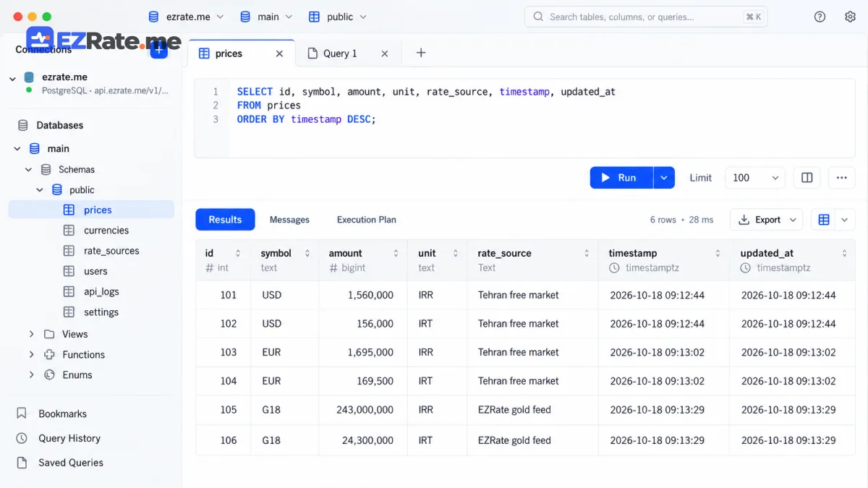Toggle the split panel layout icon
This screenshot has height=488, width=868.
[x=807, y=178]
